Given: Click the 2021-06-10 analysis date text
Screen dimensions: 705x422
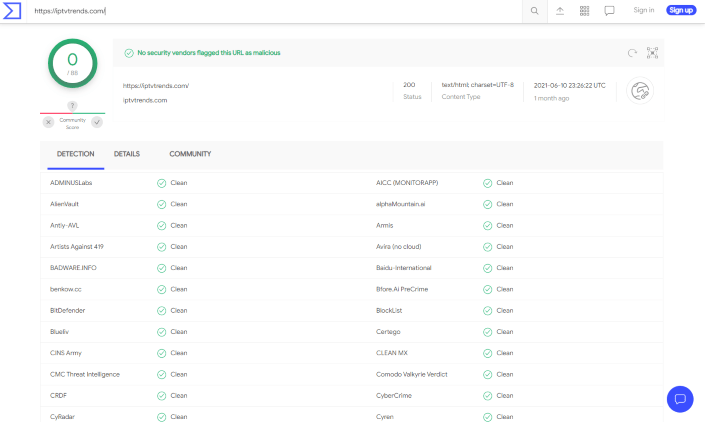Looking at the screenshot, I should 570,85.
